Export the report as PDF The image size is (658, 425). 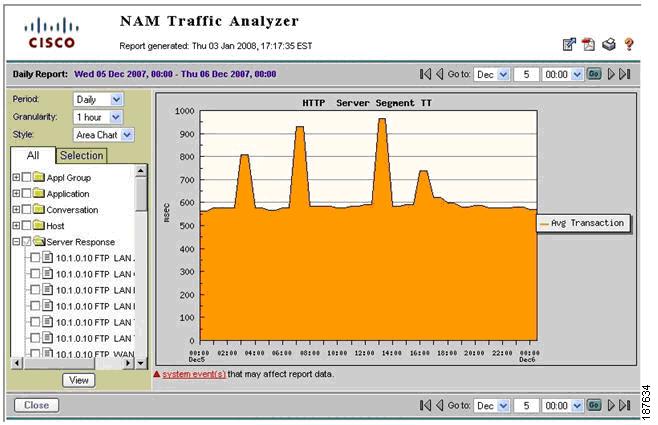[588, 44]
